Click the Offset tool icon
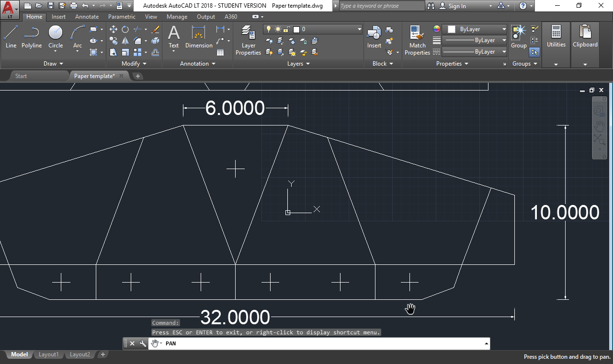This screenshot has width=613, height=364. [155, 52]
